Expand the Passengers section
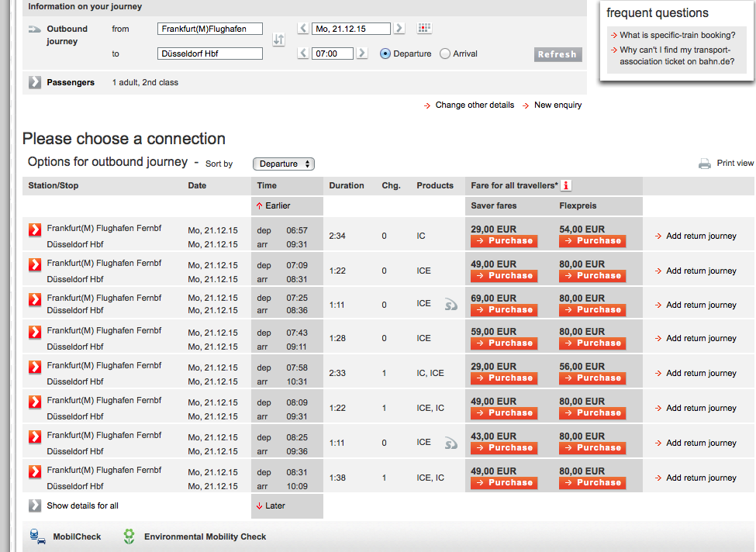 coord(35,82)
